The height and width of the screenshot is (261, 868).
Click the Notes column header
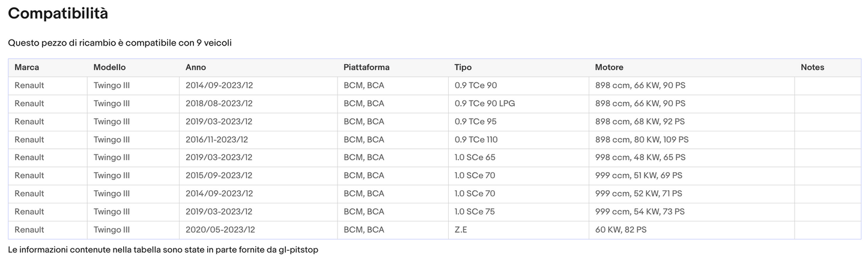812,67
